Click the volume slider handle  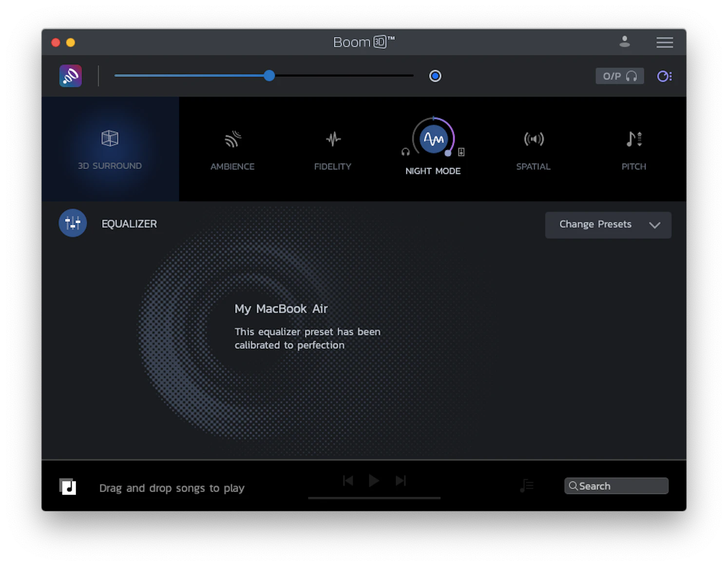pos(269,75)
